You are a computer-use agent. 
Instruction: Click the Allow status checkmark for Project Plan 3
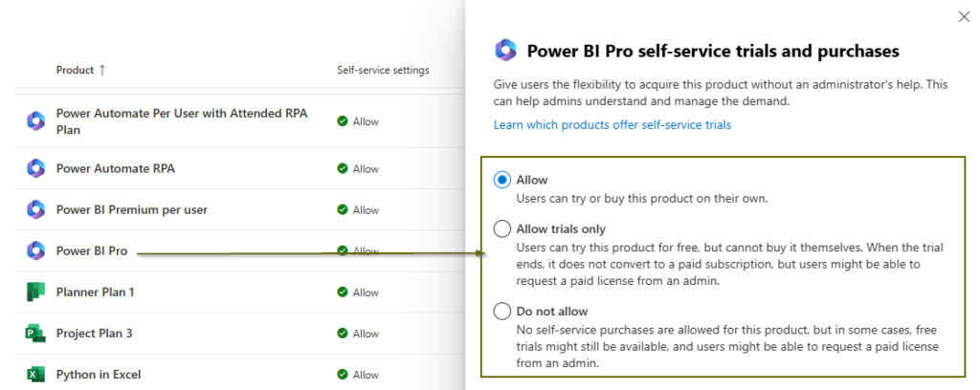point(343,334)
